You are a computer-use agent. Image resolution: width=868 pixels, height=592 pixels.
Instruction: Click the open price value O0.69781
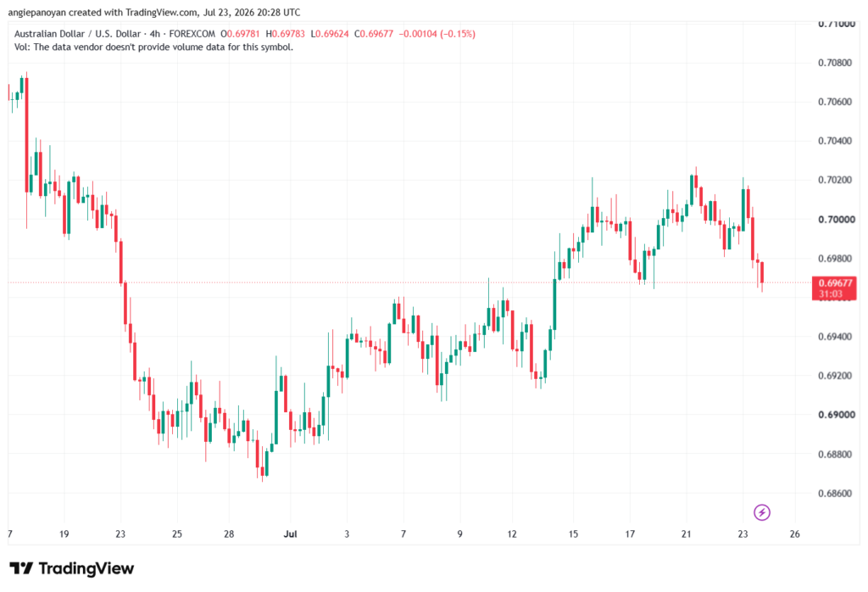240,34
